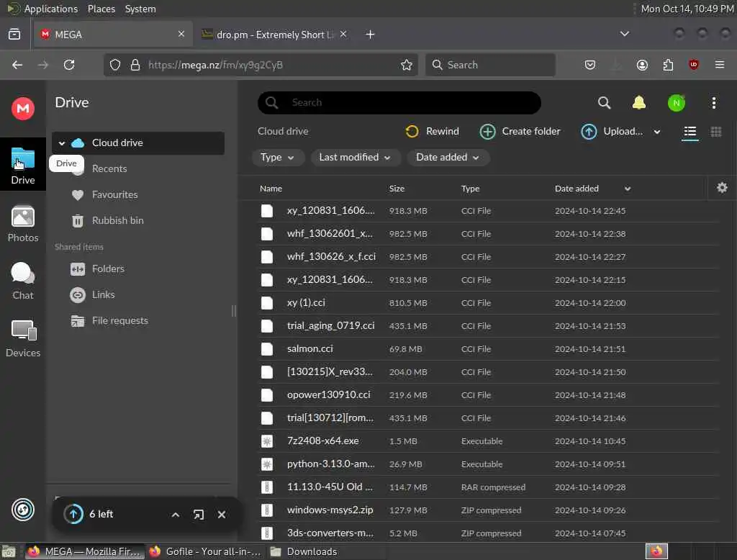Click the URL address bar
737x560 pixels.
(261, 65)
